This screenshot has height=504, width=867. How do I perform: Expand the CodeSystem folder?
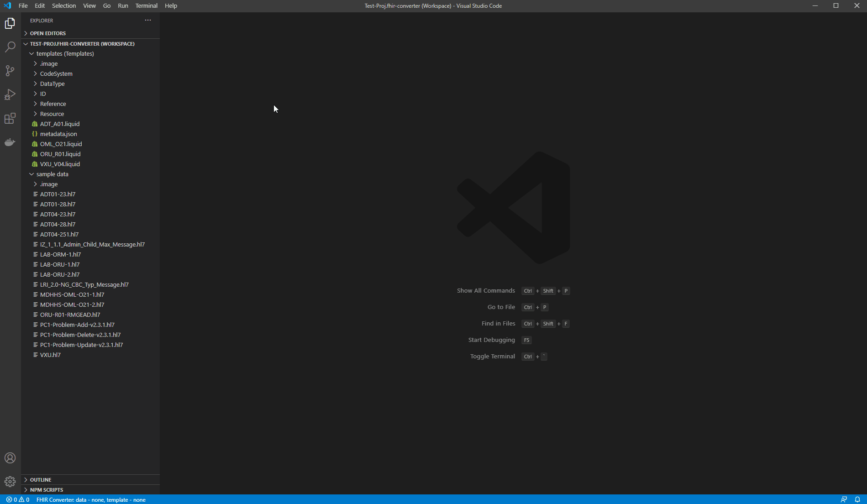click(90, 73)
